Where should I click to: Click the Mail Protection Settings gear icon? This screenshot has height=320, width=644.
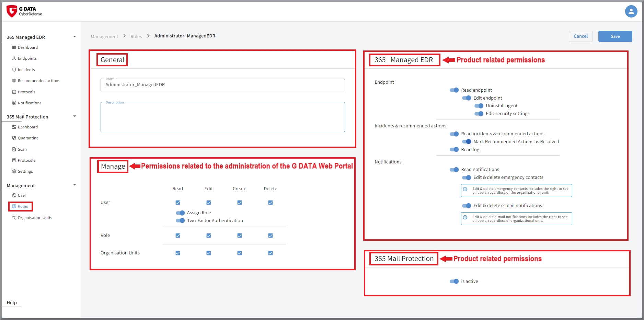click(x=14, y=171)
